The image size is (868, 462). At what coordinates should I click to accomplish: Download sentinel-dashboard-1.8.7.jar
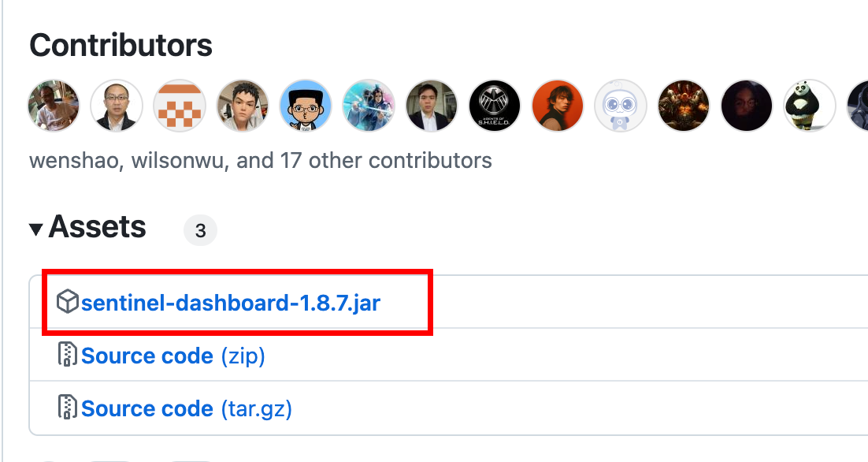pos(230,303)
